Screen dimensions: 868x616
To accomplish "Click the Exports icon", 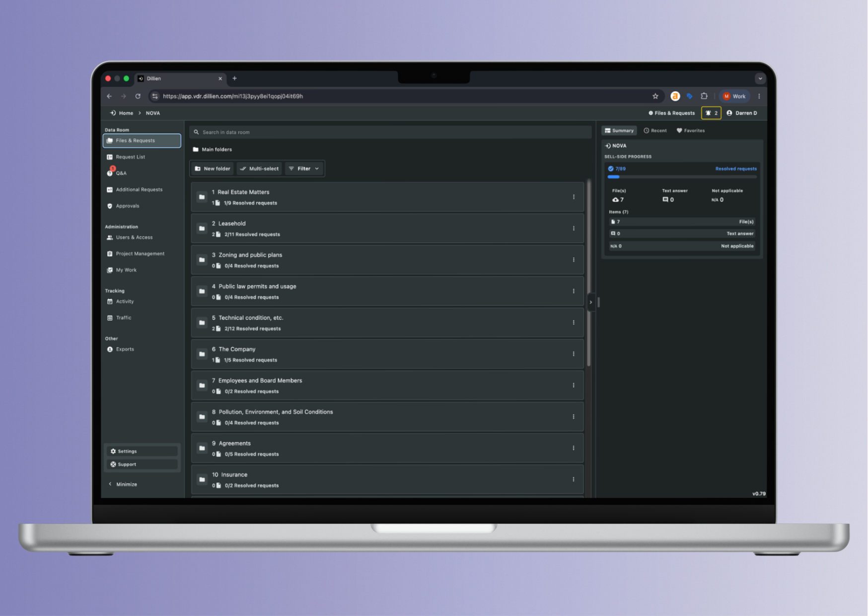I will coord(110,349).
